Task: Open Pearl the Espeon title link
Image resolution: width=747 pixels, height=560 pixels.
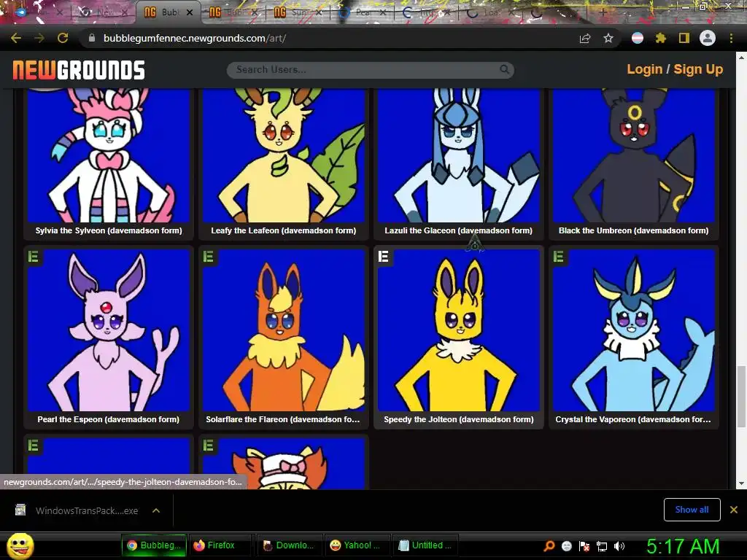Action: (x=108, y=419)
